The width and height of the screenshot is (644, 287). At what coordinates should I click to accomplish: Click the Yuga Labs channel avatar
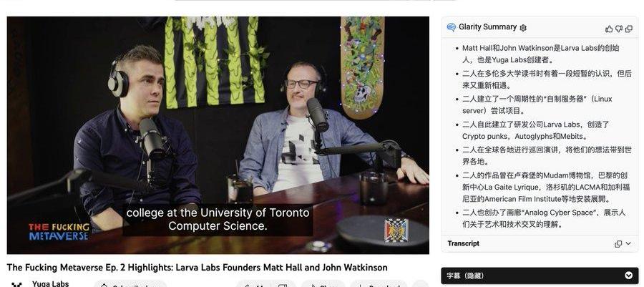[x=16, y=283]
